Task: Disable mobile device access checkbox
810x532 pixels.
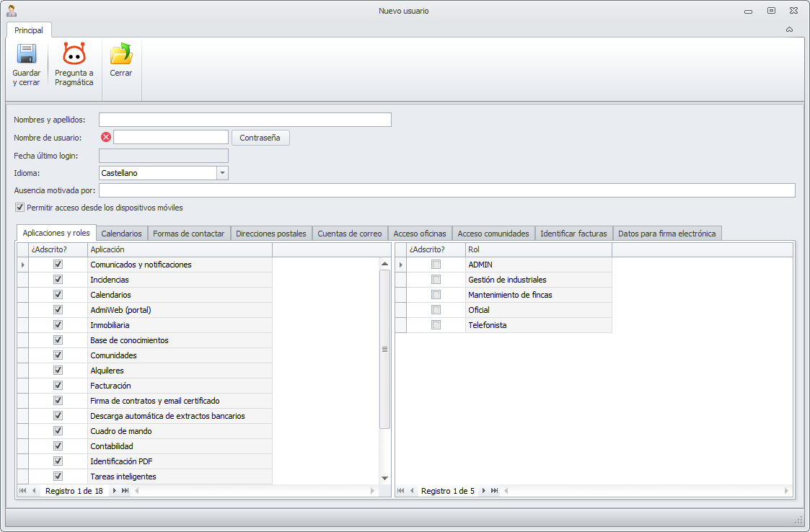Action: click(x=19, y=208)
